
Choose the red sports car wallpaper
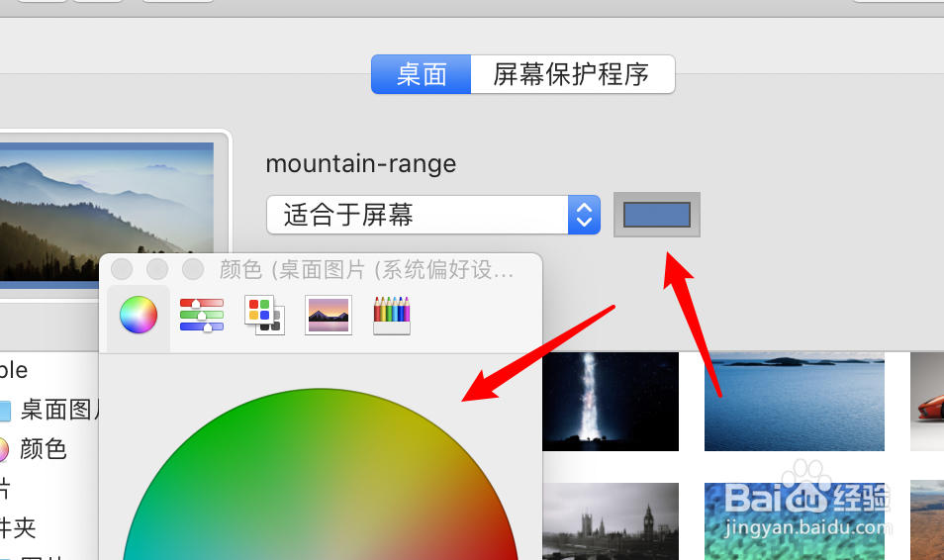(927, 401)
